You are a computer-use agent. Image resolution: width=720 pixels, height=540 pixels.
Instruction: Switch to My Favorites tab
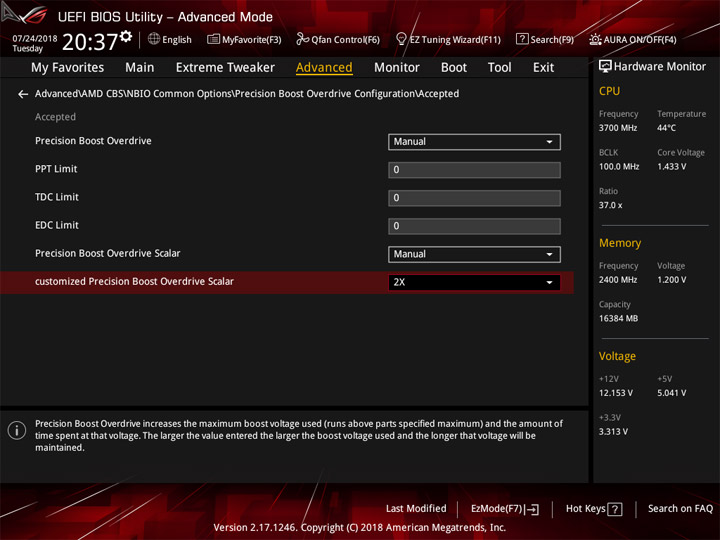(68, 68)
